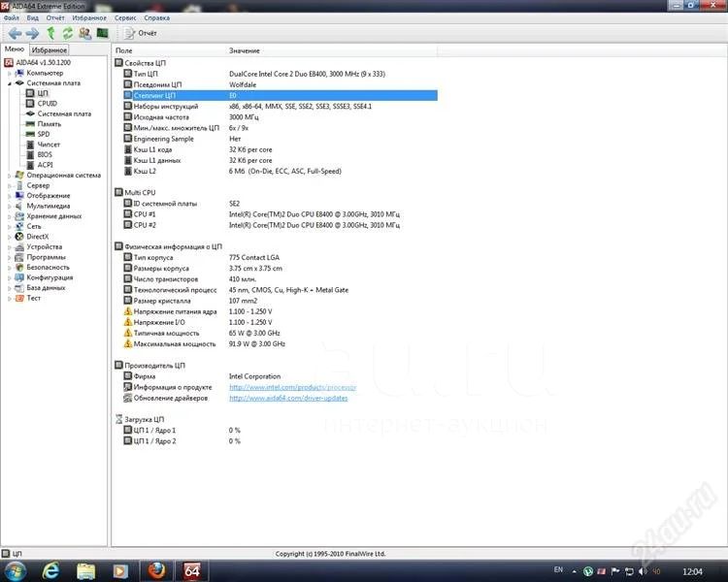Click the green up-level arrow icon
The width and height of the screenshot is (728, 582).
click(x=51, y=33)
